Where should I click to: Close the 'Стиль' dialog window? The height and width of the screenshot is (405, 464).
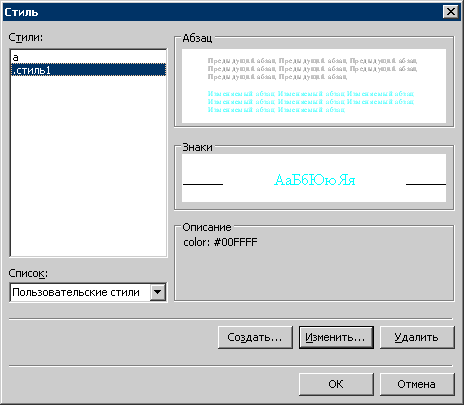point(451,12)
